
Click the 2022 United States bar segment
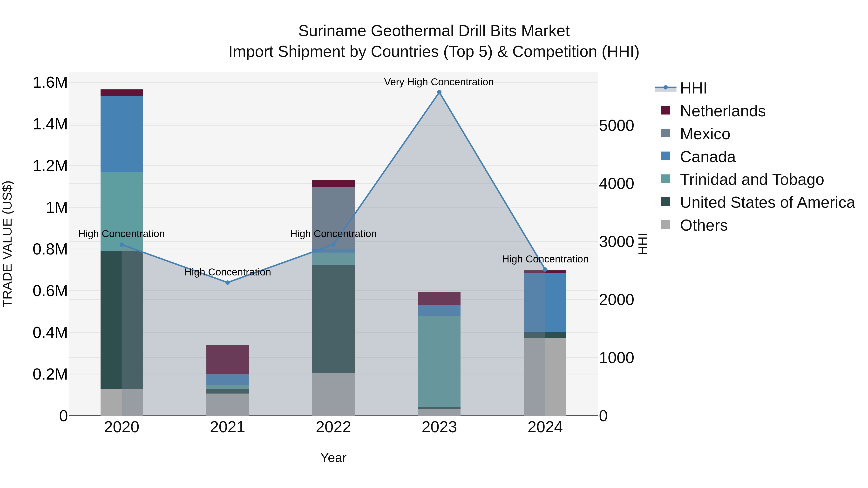pyautogui.click(x=333, y=319)
